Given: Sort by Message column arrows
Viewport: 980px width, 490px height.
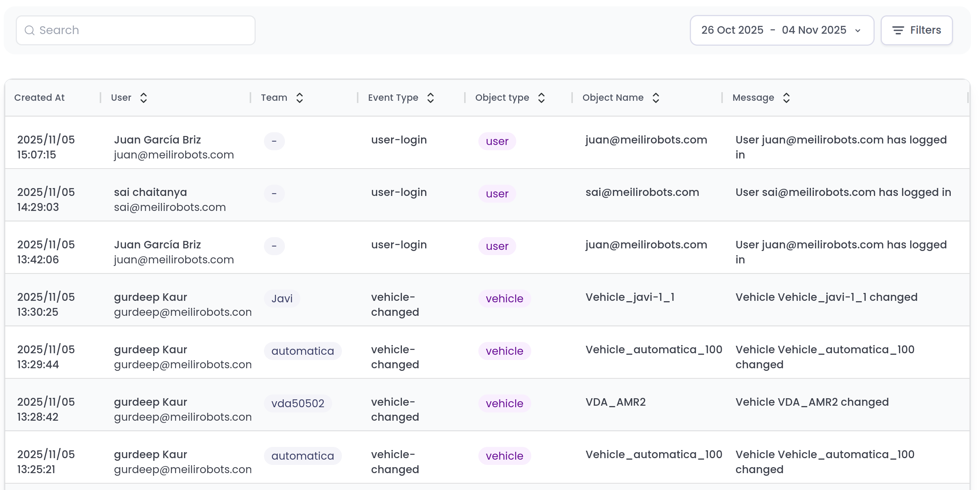Looking at the screenshot, I should (786, 98).
